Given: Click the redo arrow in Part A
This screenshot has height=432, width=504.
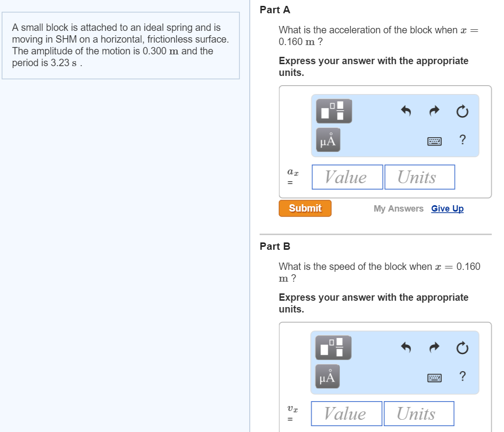Looking at the screenshot, I should (434, 112).
